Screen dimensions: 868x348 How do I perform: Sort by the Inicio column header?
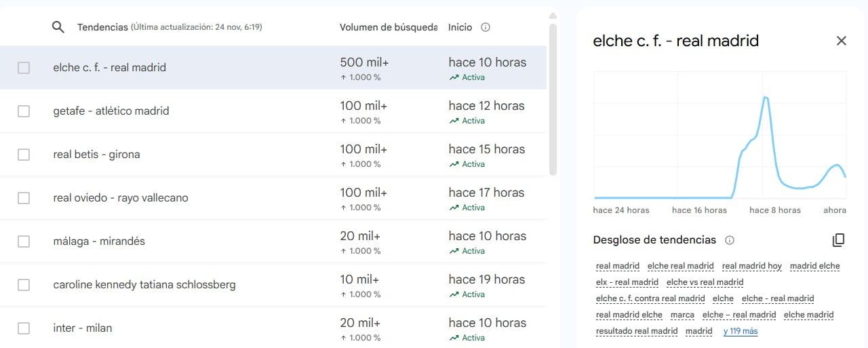click(x=460, y=27)
